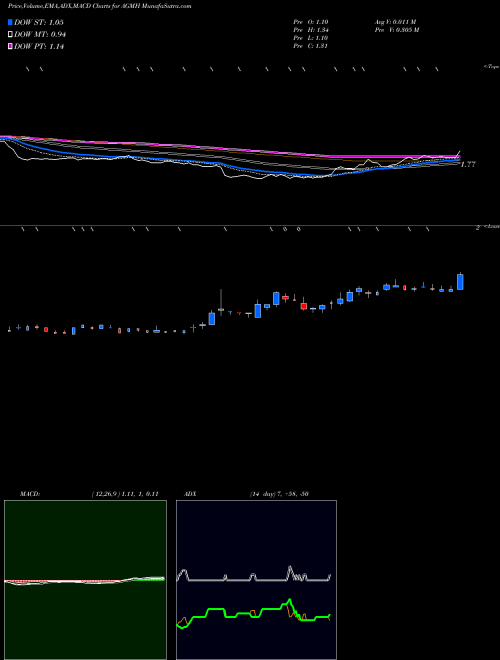Click the MACD (12,26,9) values text

(x=125, y=494)
